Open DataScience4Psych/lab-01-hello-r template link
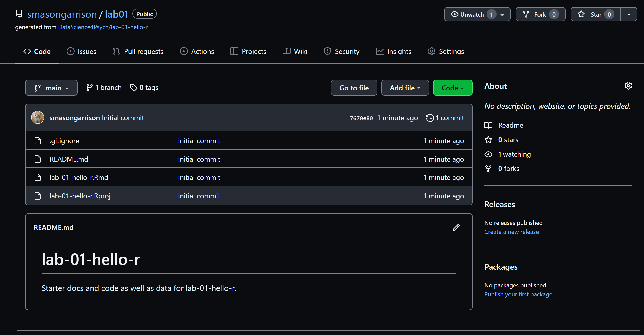 coord(103,27)
